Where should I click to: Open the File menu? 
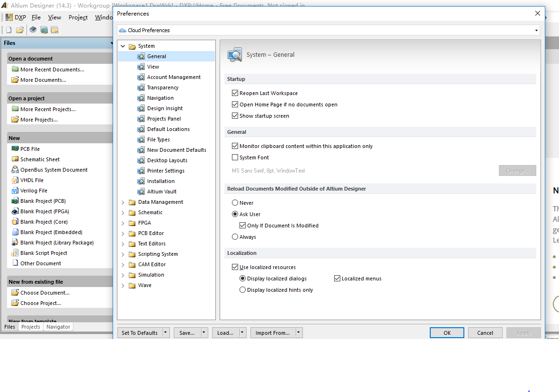coord(36,17)
